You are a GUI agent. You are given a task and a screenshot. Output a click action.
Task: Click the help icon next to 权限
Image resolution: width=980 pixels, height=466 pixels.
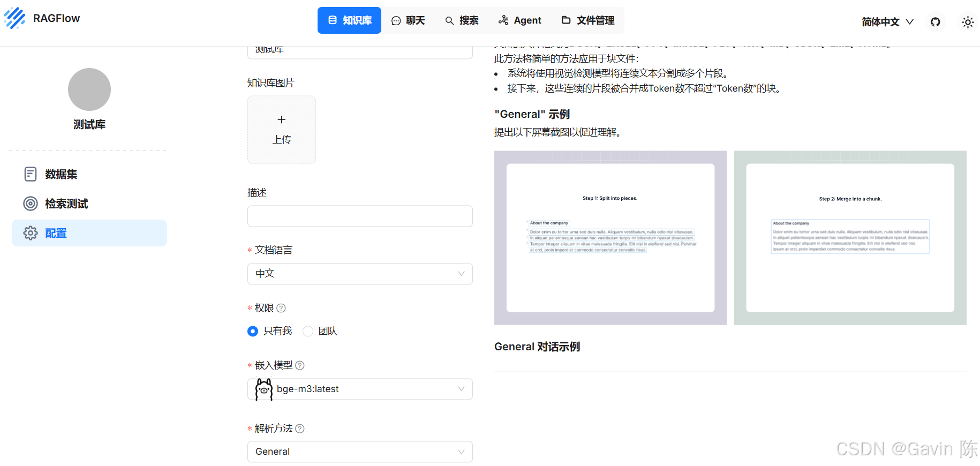coord(281,308)
